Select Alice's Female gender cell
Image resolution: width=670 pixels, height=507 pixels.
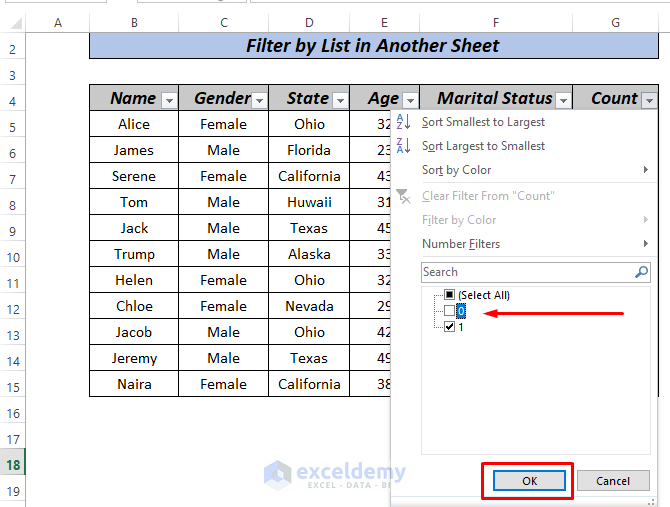(223, 124)
